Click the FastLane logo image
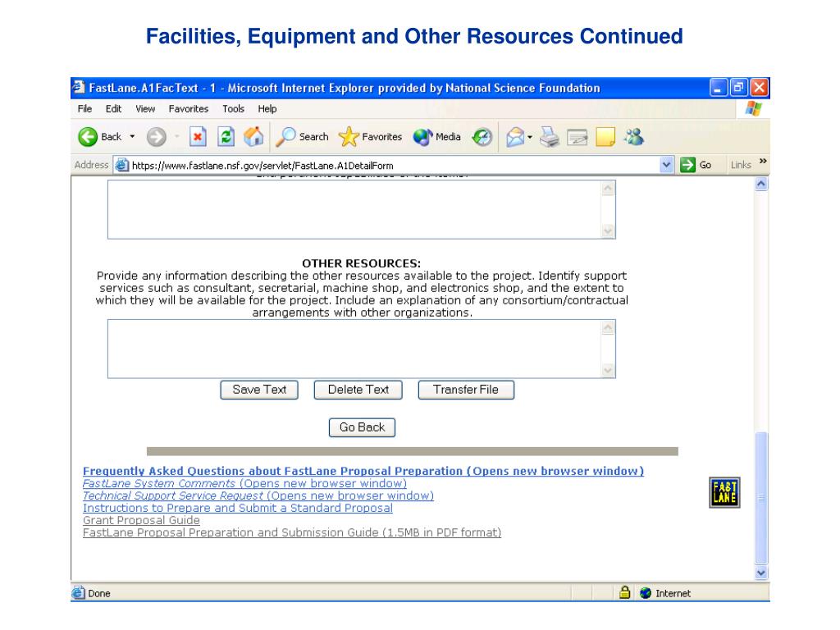This screenshot has width=840, height=630. (724, 492)
